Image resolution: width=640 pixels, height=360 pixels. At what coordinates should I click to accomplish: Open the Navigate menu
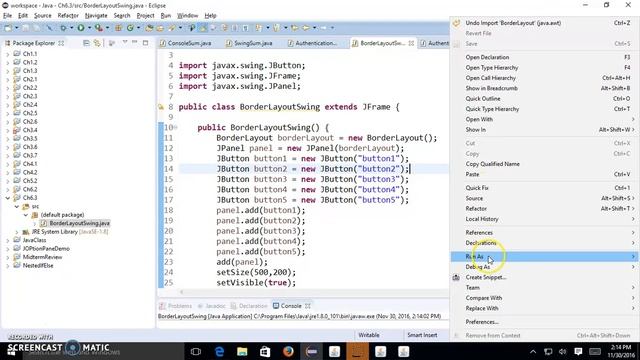point(96,16)
